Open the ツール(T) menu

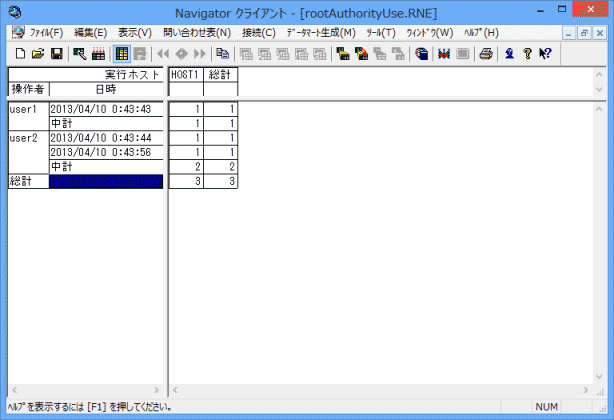point(381,33)
